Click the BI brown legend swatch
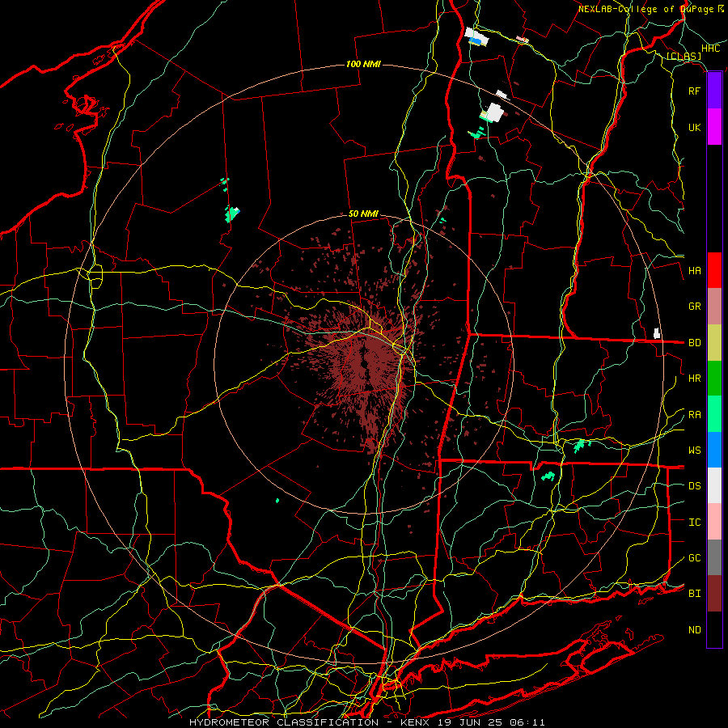Screen dimensions: 728x728 pyautogui.click(x=714, y=594)
